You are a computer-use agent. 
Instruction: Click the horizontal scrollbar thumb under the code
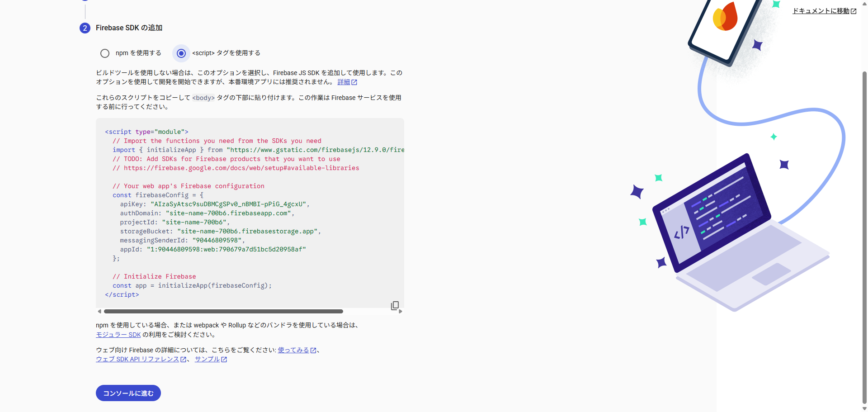point(223,311)
